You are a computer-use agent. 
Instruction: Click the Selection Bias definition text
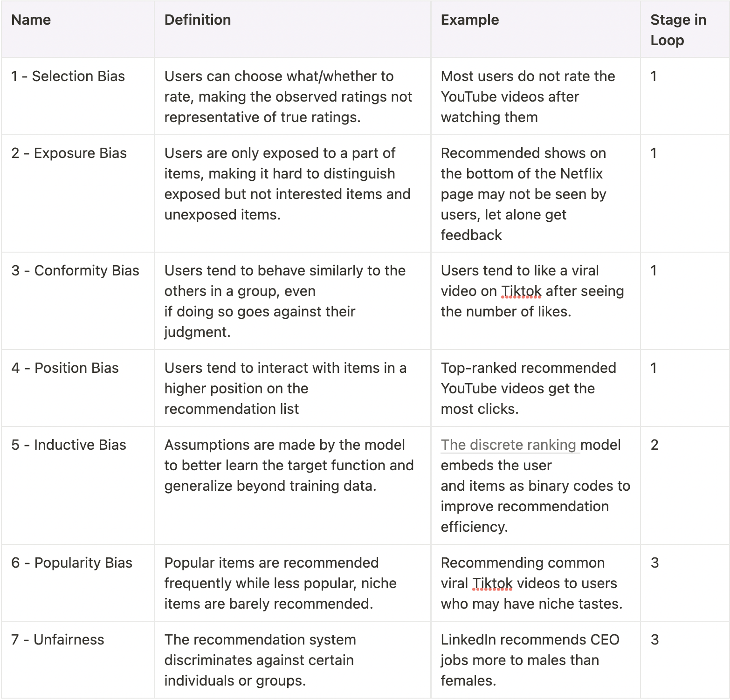[x=288, y=97]
